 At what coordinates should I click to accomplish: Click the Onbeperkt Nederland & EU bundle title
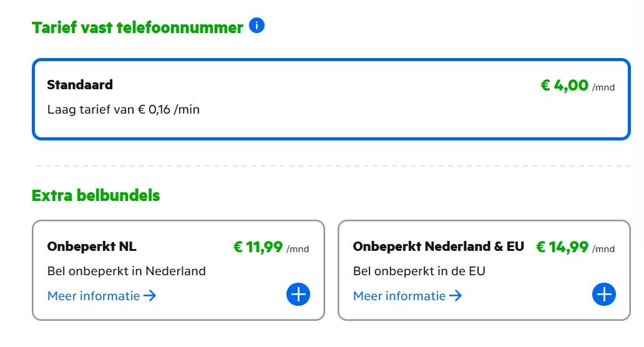(x=438, y=247)
